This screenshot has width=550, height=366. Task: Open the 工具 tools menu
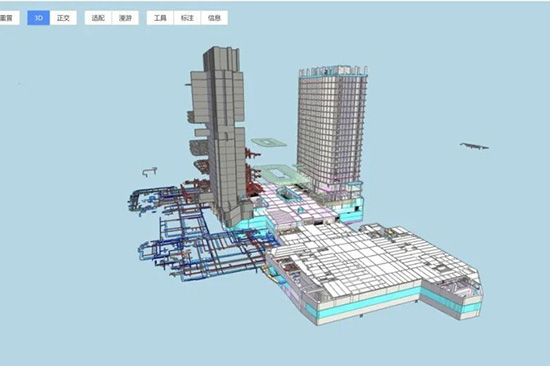tap(160, 18)
